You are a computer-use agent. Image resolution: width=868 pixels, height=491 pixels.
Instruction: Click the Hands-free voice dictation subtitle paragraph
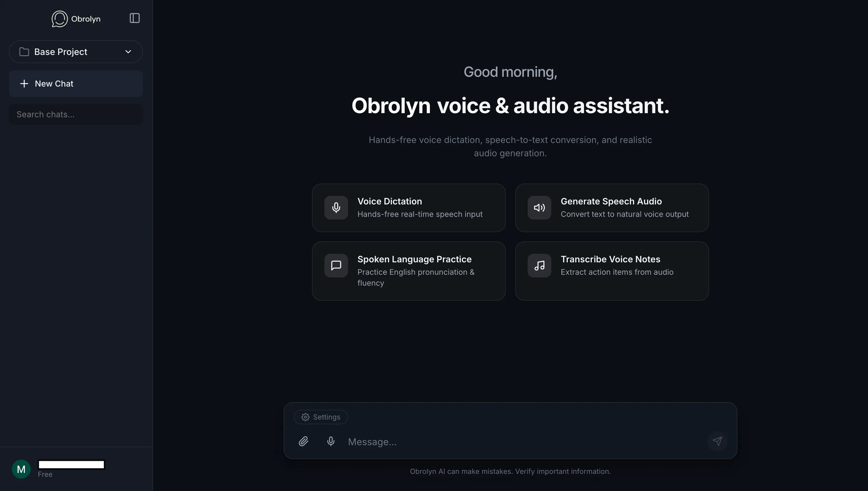pos(511,146)
